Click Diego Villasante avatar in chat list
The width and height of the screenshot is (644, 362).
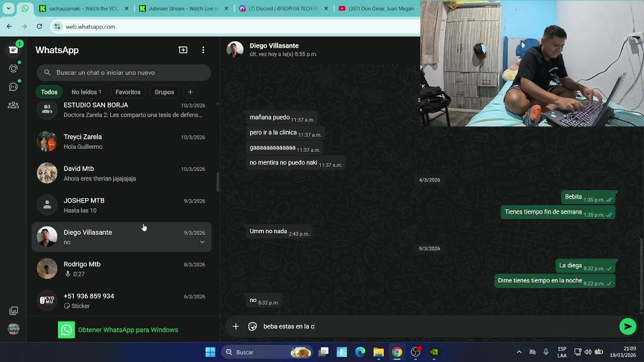tap(47, 237)
